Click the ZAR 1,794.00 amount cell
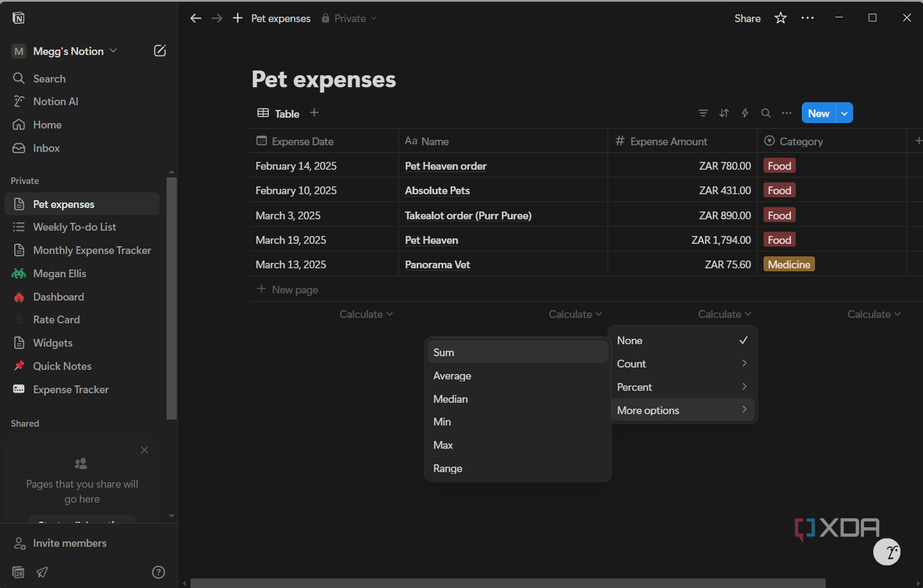The height and width of the screenshot is (588, 923). point(683,240)
